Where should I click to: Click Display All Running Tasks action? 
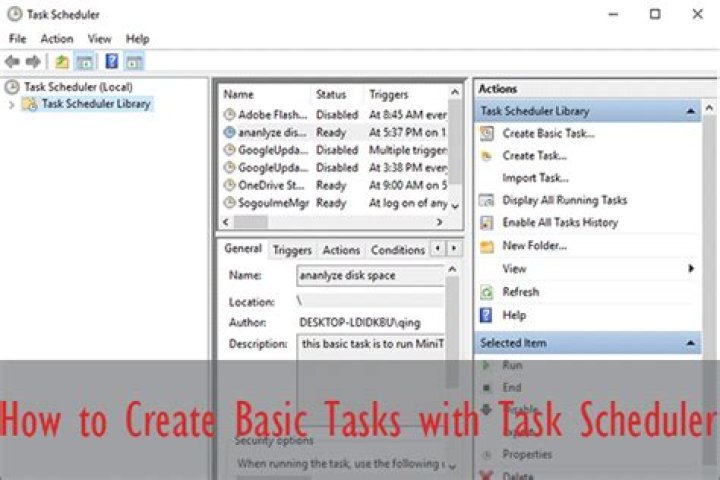(x=564, y=200)
